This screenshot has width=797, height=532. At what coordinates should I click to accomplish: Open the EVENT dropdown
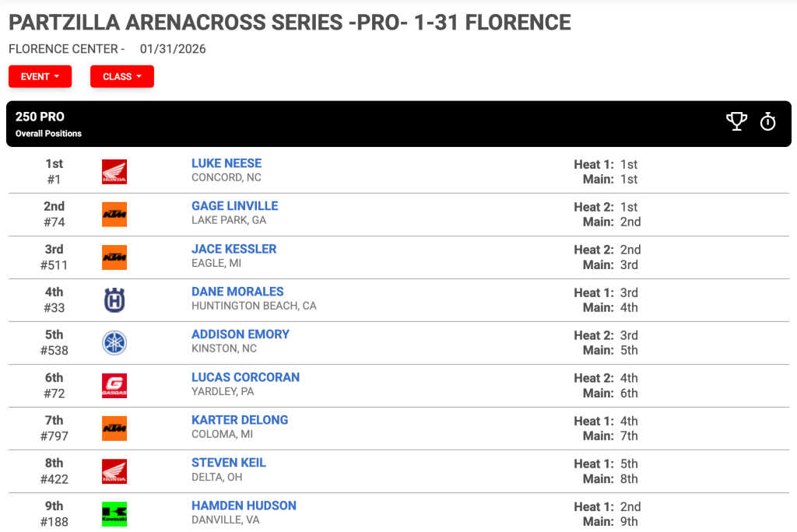coord(40,77)
